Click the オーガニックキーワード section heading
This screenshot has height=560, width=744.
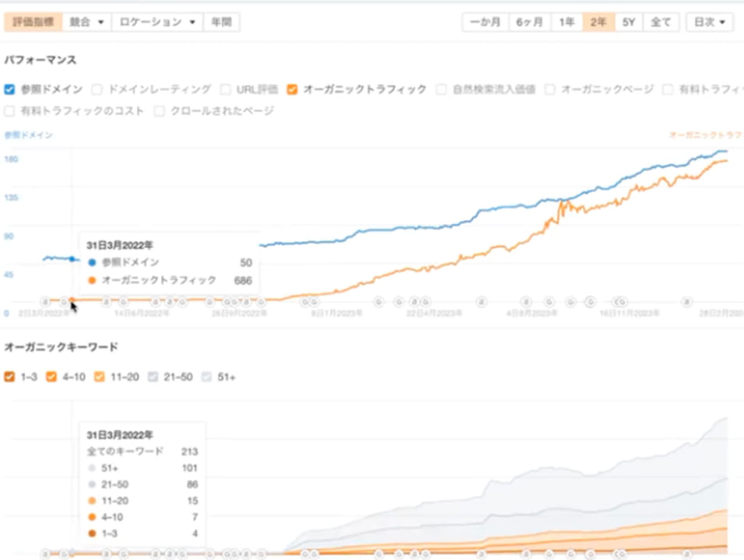(x=61, y=347)
